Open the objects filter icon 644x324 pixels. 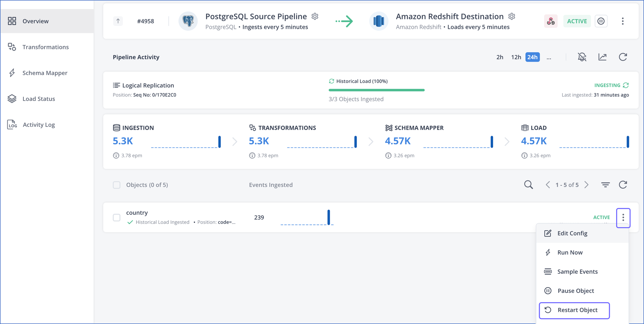click(605, 185)
